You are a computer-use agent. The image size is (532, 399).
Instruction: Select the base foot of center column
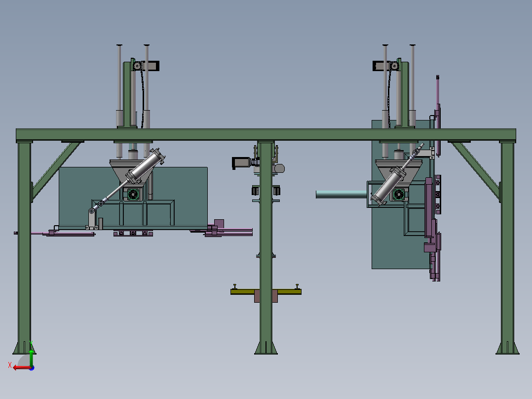[x=266, y=348]
